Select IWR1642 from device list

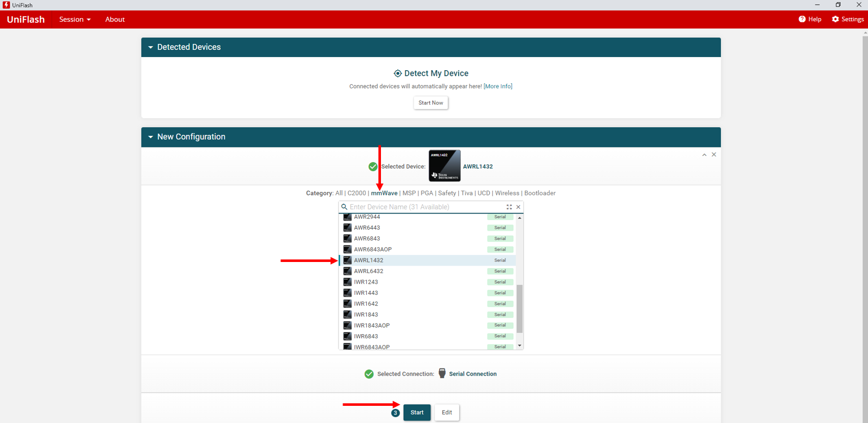[427, 304]
